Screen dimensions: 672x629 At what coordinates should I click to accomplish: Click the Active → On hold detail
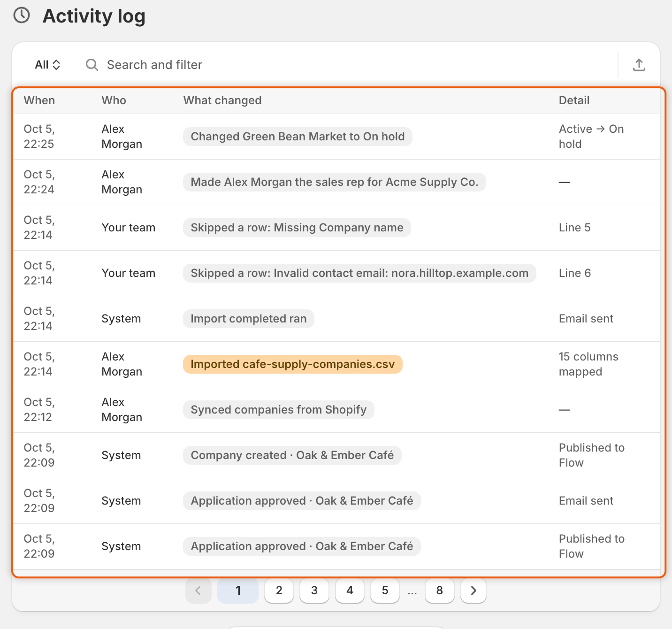591,137
